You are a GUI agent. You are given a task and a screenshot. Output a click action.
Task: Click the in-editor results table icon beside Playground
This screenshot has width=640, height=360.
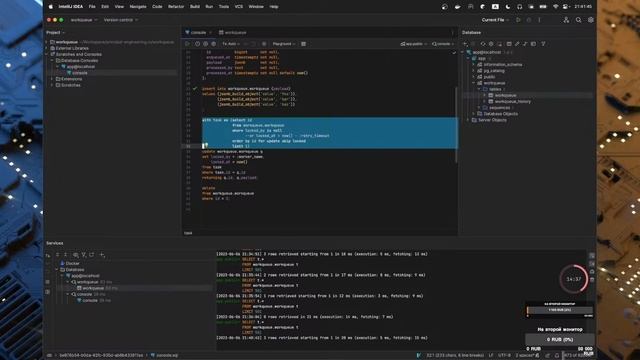[303, 44]
